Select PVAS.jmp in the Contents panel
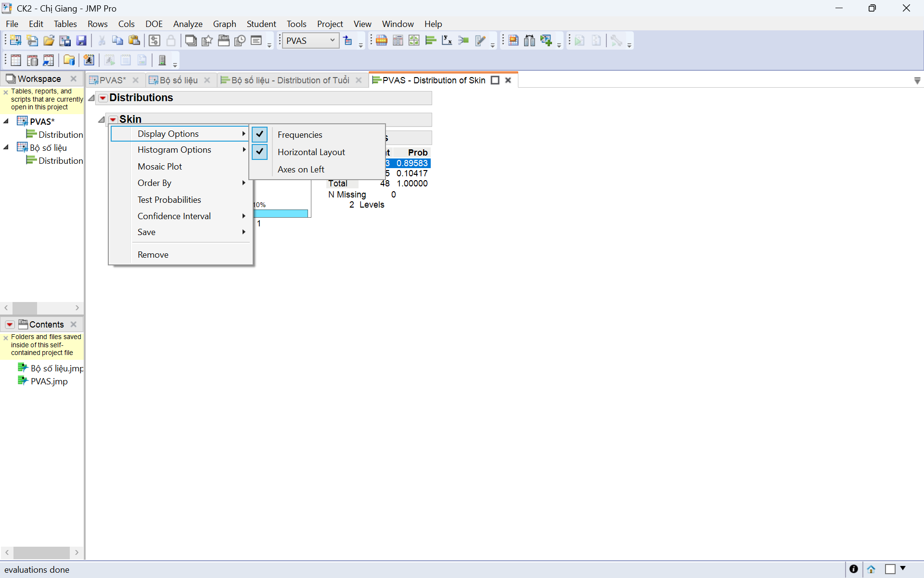 tap(48, 381)
